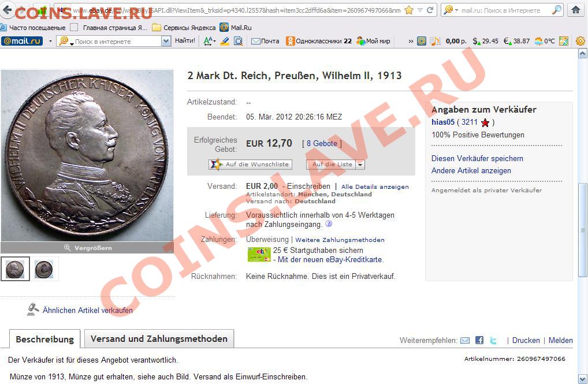588x384 pixels.
Task: Click the browser home icon
Action: click(576, 10)
